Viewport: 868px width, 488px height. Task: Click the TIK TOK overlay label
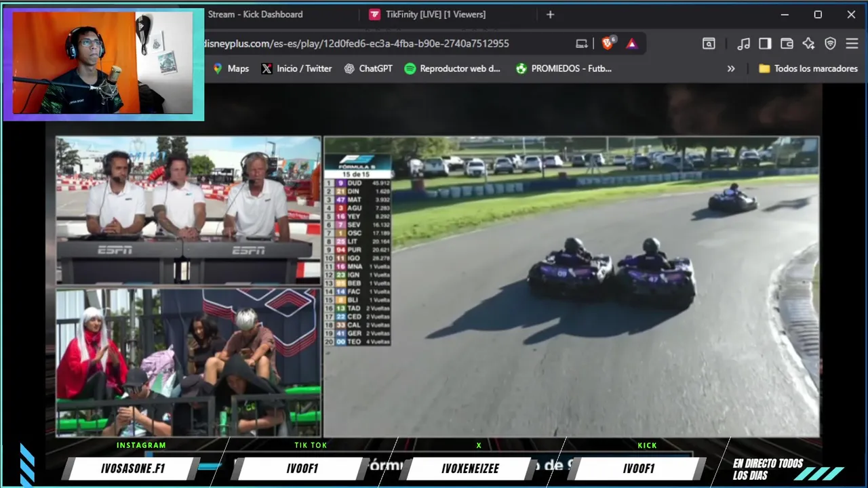311,445
